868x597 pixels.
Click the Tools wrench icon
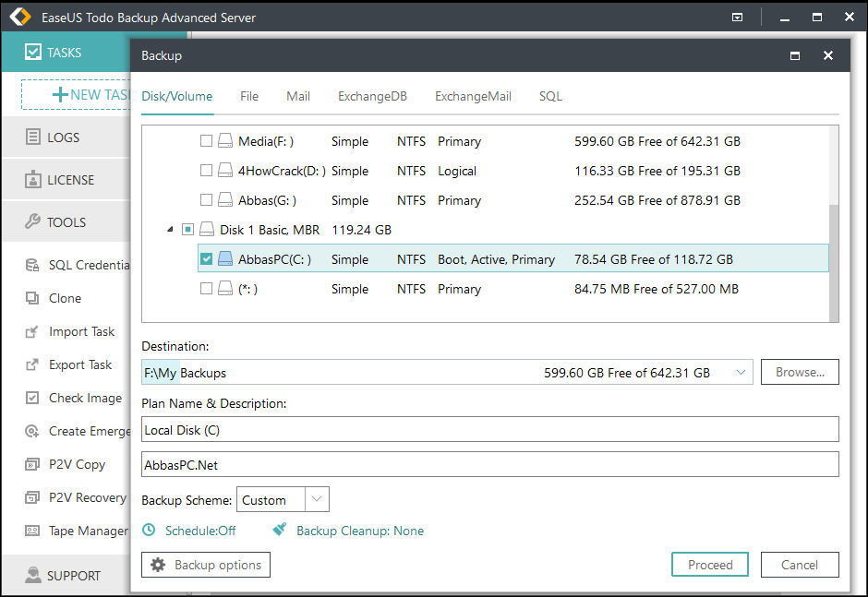32,221
